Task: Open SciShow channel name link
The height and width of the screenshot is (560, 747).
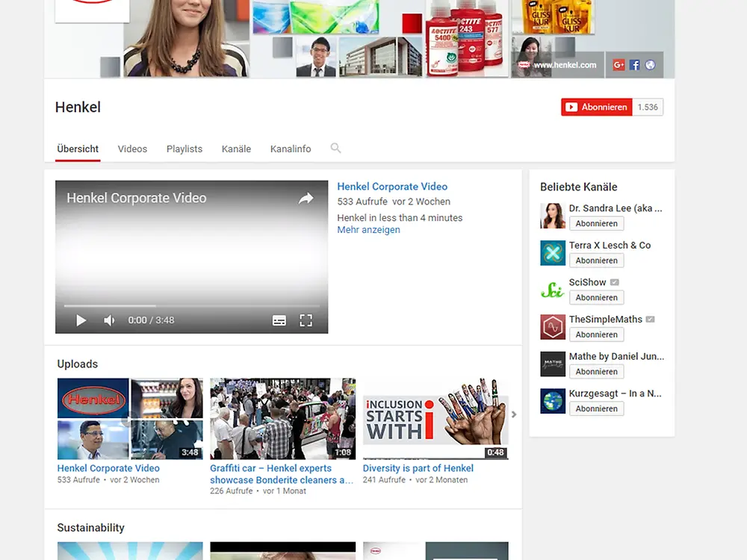Action: [x=587, y=282]
